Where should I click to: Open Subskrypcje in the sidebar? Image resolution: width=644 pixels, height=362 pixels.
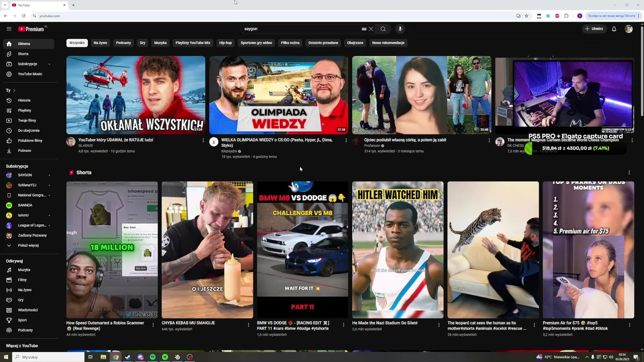pyautogui.click(x=30, y=64)
